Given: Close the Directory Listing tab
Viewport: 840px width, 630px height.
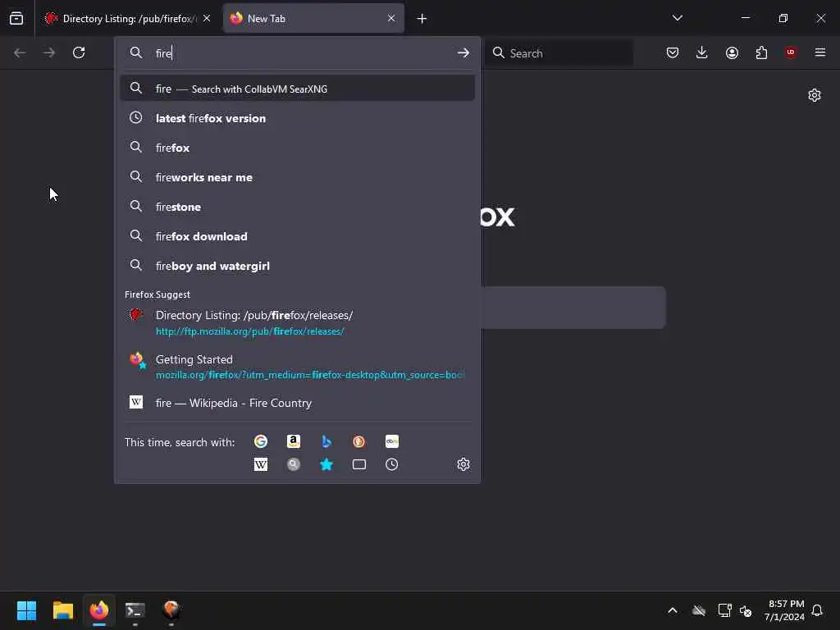Looking at the screenshot, I should 207,18.
